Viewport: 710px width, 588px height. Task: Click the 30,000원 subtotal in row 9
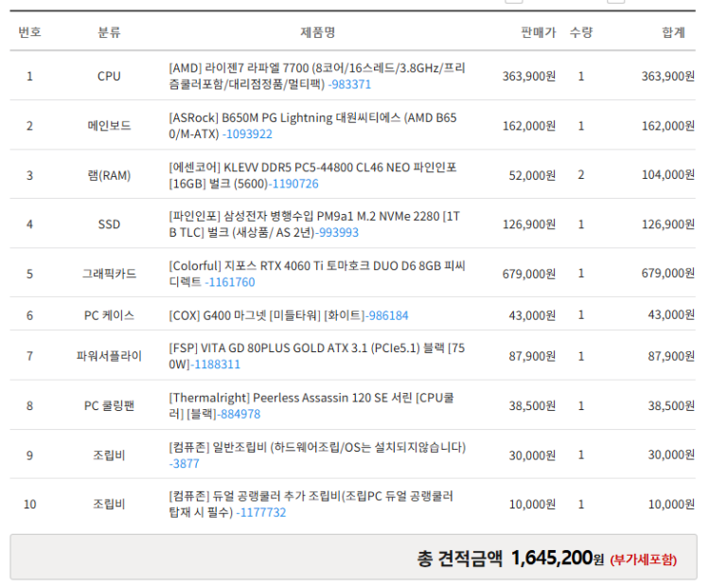671,454
